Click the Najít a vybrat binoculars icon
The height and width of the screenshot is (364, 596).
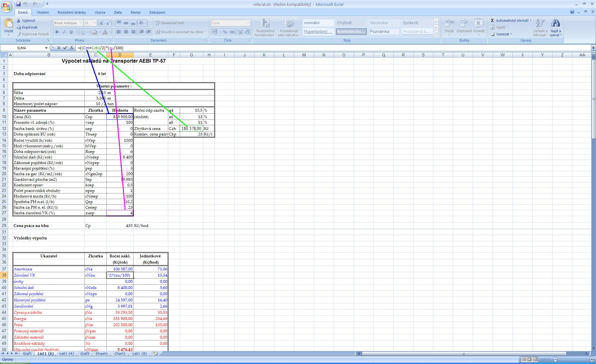coord(555,23)
